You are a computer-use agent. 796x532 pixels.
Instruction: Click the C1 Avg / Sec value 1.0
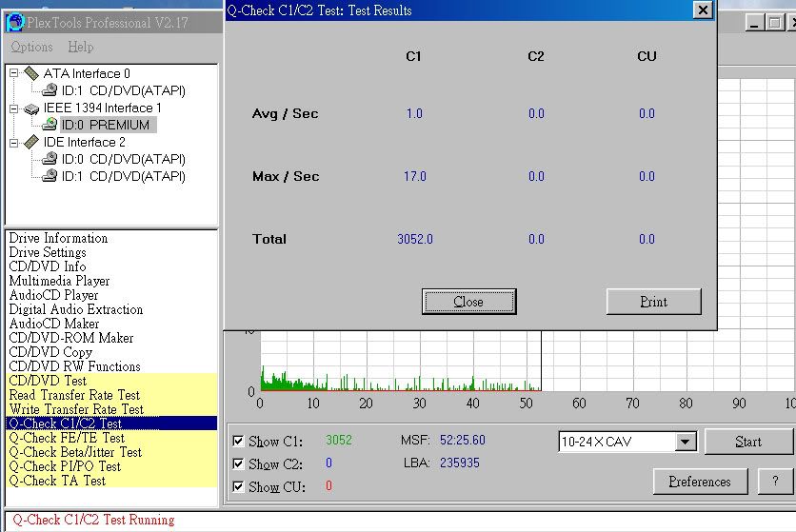point(414,113)
